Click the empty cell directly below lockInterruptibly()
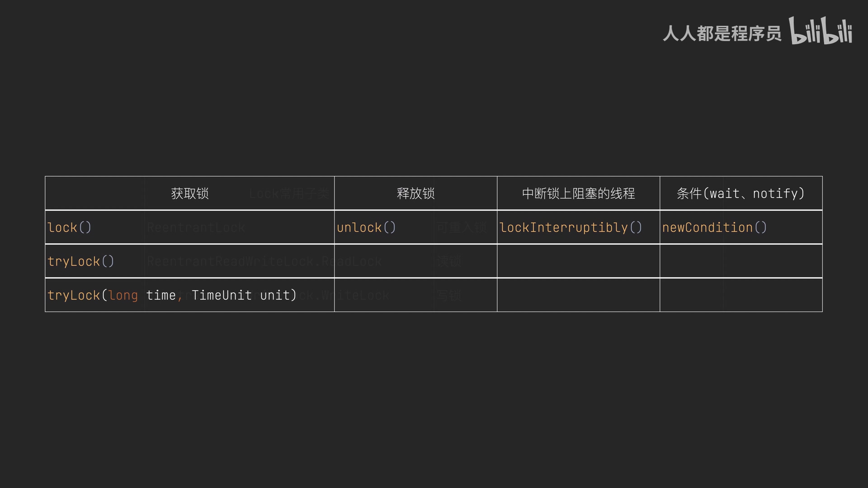This screenshot has width=868, height=488. tap(578, 261)
